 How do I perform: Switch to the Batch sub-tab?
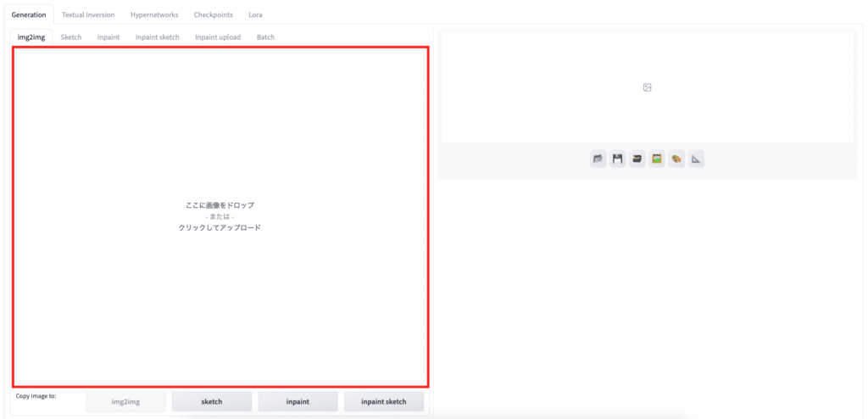(x=265, y=37)
